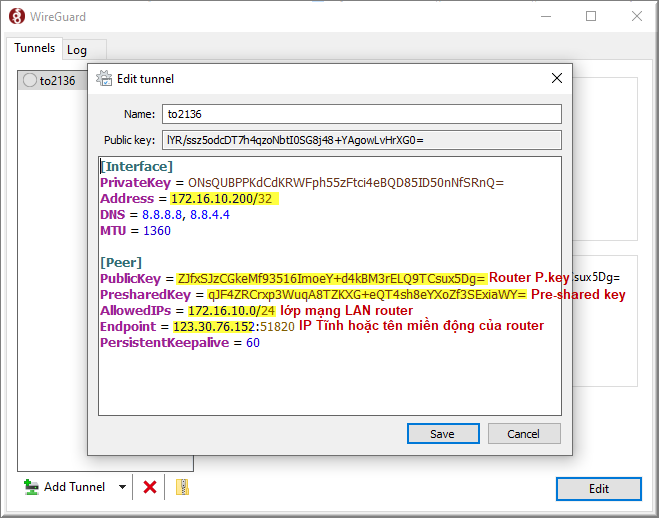Click the Public key read-only field

click(362, 140)
